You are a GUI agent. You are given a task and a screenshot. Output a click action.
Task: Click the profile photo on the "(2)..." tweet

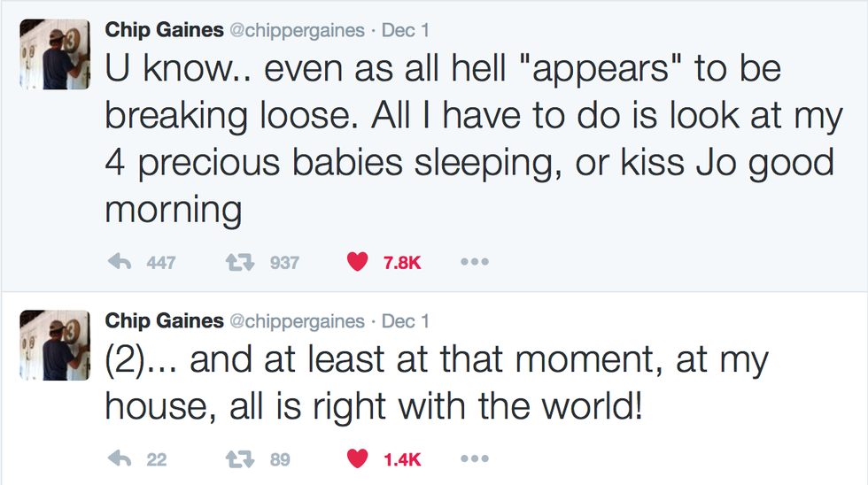(x=54, y=344)
